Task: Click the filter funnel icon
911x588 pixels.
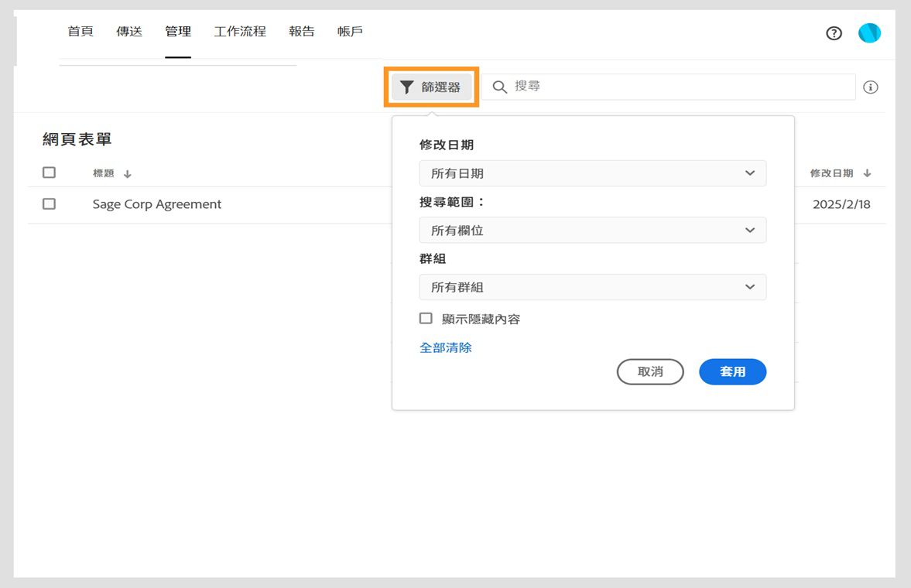Action: pyautogui.click(x=407, y=87)
